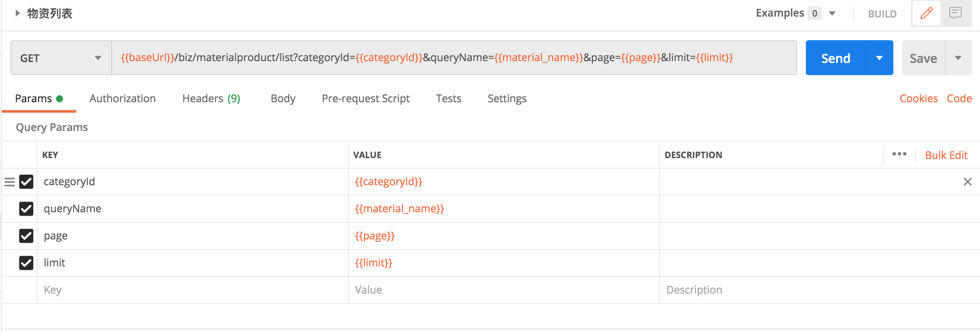This screenshot has width=980, height=332.
Task: Expand the 物资列表 request title triangle
Action: point(17,13)
